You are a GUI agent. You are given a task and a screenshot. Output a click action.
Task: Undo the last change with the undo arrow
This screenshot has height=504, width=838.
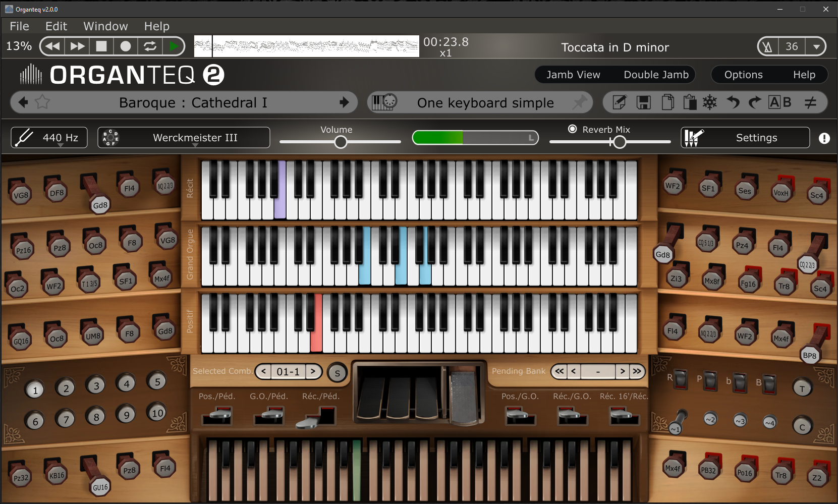[x=732, y=102]
